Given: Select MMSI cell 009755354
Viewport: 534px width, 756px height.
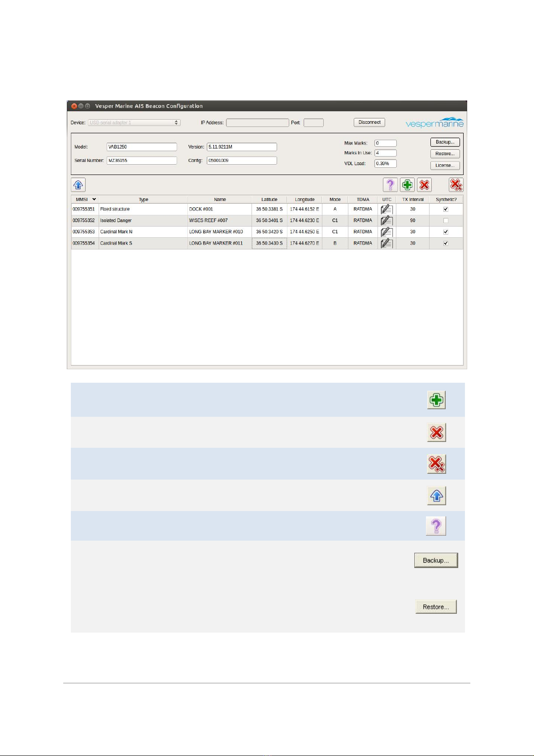Looking at the screenshot, I should point(85,243).
